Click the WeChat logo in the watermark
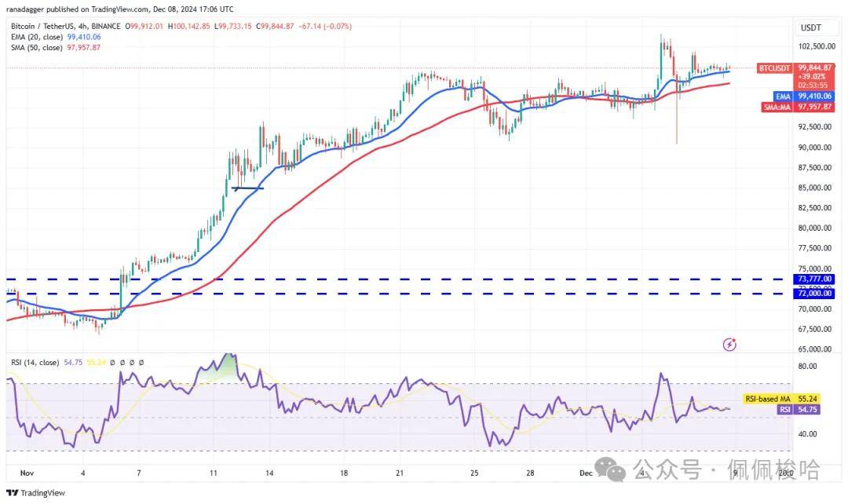848x504 pixels. tap(611, 469)
